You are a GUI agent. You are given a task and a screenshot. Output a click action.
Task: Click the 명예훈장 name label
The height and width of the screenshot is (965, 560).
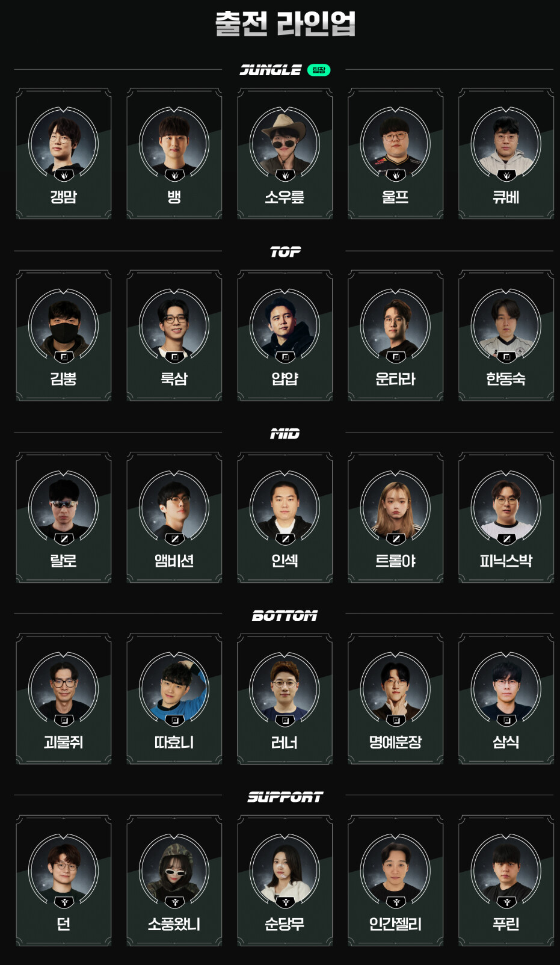coord(396,742)
